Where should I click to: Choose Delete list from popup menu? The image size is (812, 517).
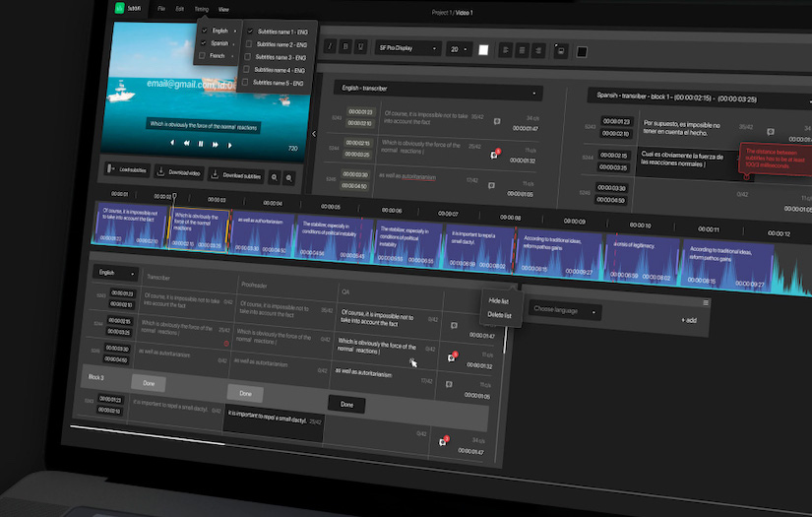(499, 314)
